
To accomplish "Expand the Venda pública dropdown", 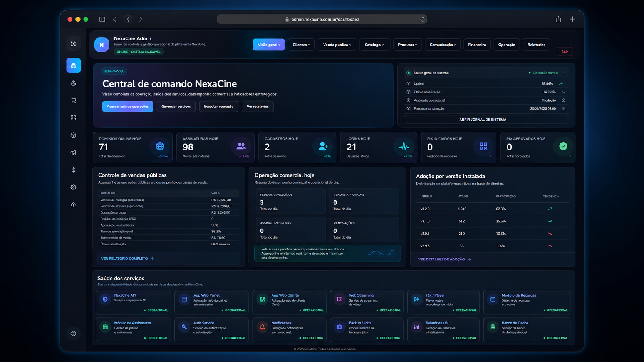I will pos(337,45).
